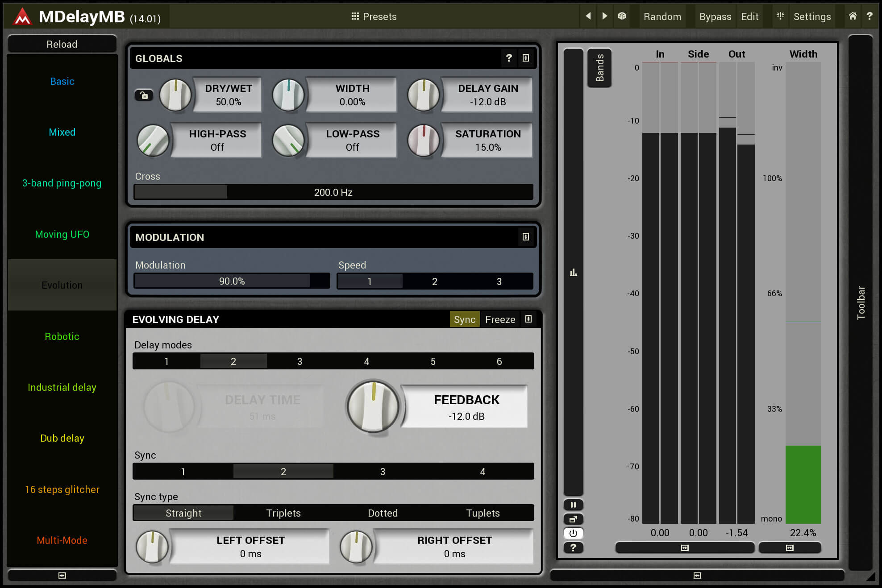Screen dimensions: 882x588
Task: Set Sync type to Tuplets
Action: (x=483, y=513)
